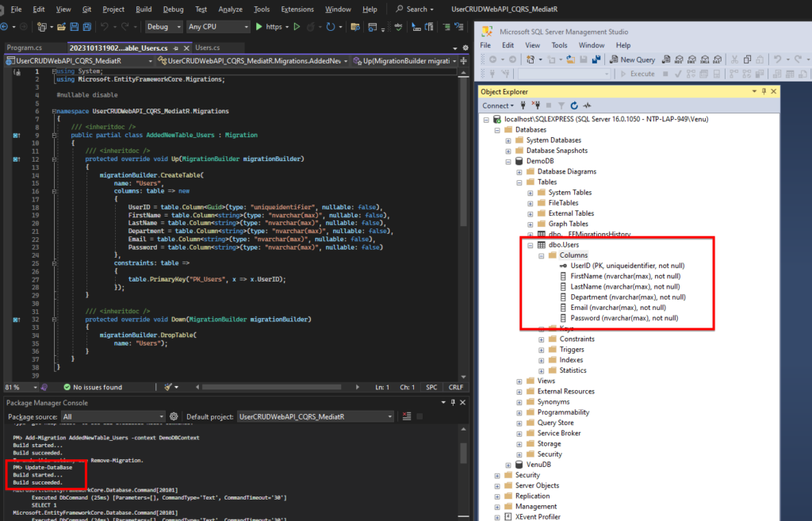Screen dimensions: 812x521
Task: Click Disconnect icon in Object Explorer toolbar
Action: pos(536,105)
